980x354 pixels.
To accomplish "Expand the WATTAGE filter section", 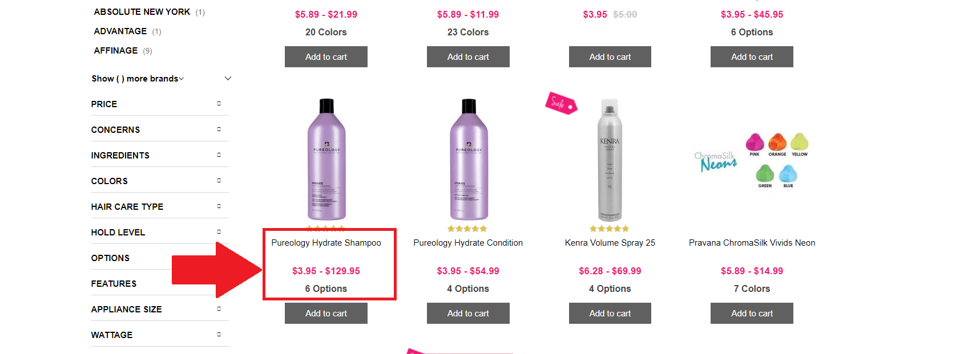I will click(219, 335).
